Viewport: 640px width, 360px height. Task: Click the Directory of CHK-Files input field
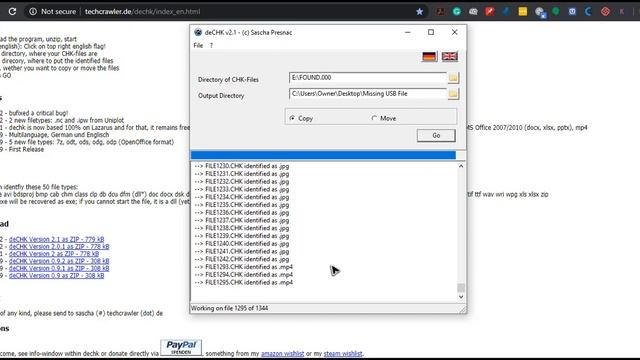click(x=368, y=78)
